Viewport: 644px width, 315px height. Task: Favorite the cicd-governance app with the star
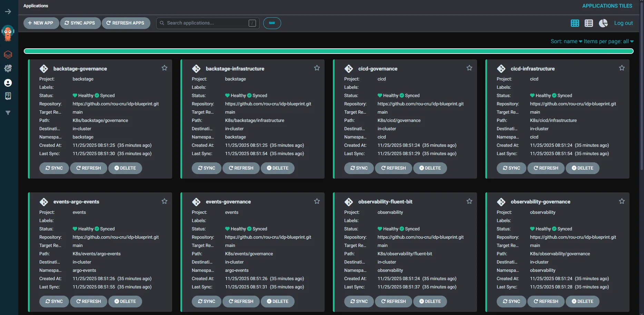point(469,68)
